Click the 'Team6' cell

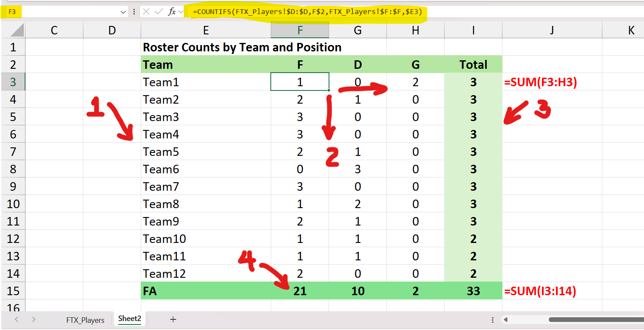206,169
